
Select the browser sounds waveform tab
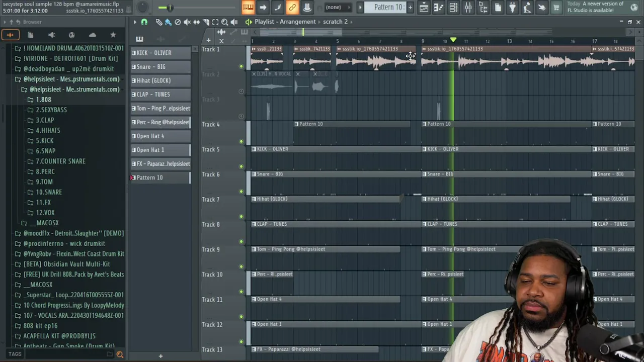(10, 35)
